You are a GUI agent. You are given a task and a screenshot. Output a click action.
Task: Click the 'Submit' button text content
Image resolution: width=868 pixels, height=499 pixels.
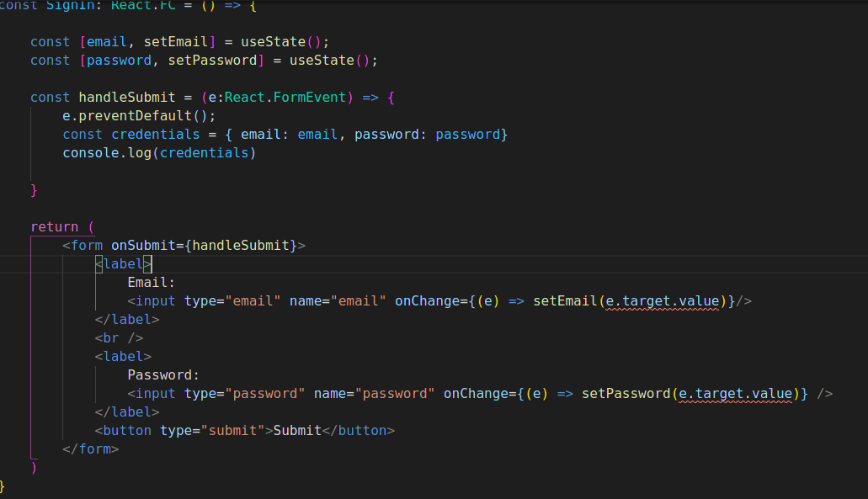pos(297,431)
